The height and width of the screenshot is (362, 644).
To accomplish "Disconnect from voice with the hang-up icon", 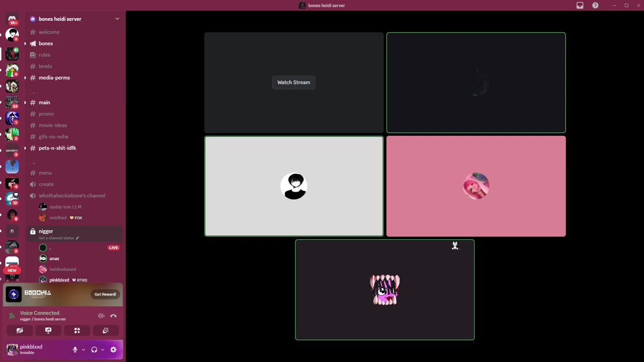I will (x=113, y=316).
